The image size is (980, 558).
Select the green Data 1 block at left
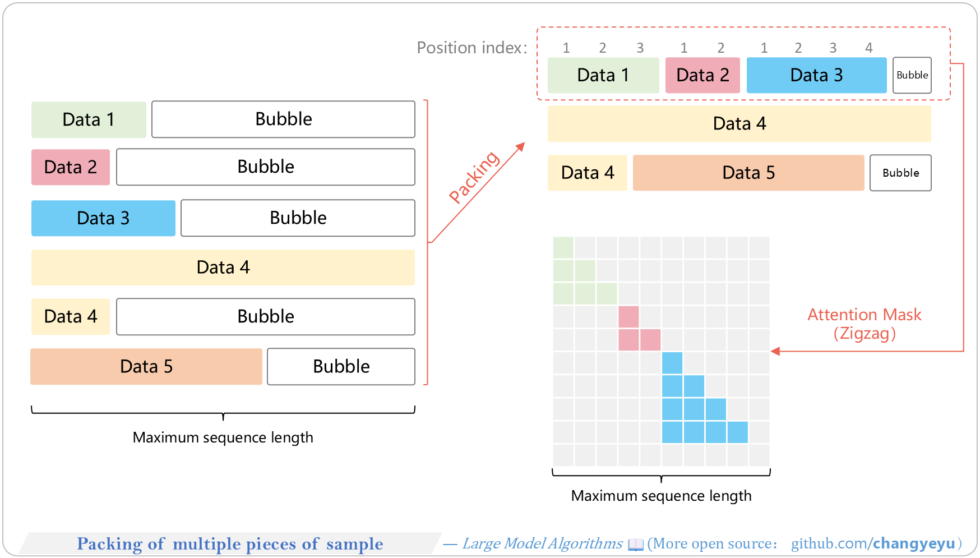pyautogui.click(x=89, y=119)
